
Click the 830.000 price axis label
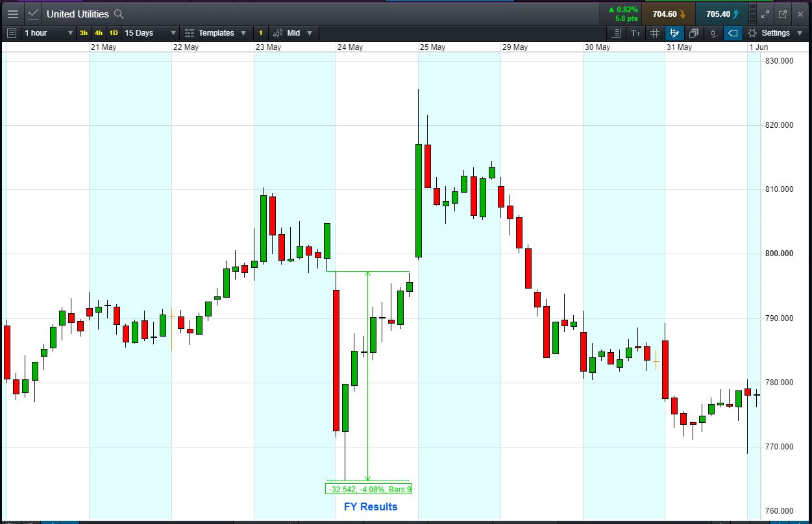pos(779,60)
